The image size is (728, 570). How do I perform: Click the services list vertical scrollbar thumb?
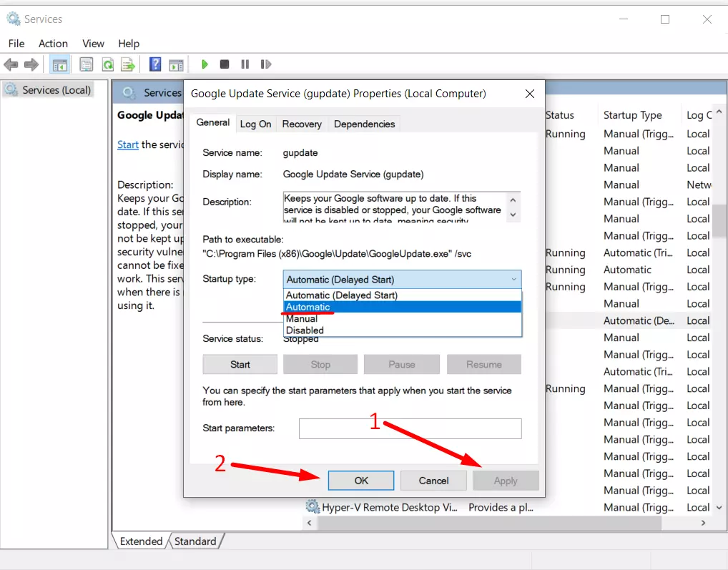point(719,221)
